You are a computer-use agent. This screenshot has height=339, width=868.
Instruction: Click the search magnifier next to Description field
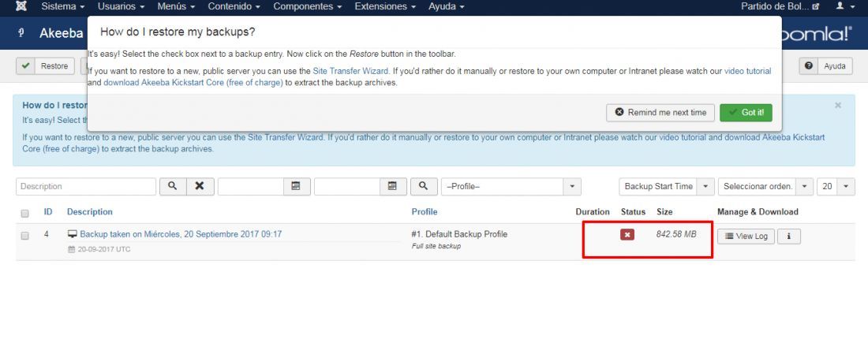point(173,186)
